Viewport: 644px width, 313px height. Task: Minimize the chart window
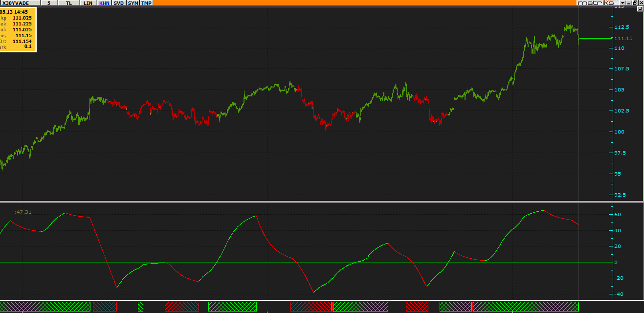pyautogui.click(x=629, y=3)
